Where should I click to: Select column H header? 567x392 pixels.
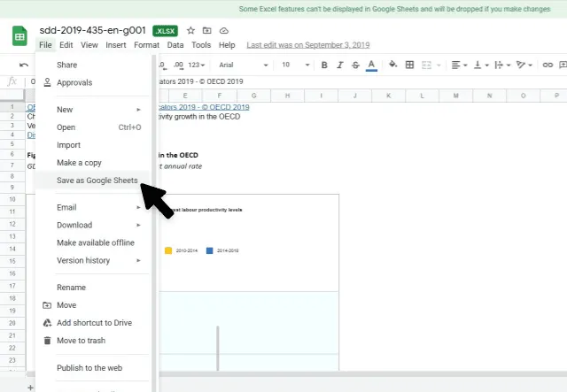[x=287, y=96]
